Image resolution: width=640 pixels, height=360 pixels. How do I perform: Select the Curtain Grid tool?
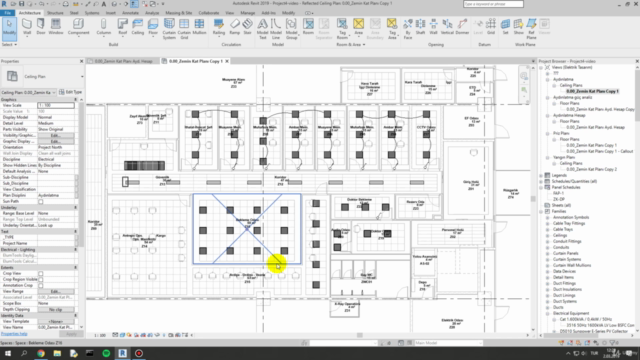(184, 29)
